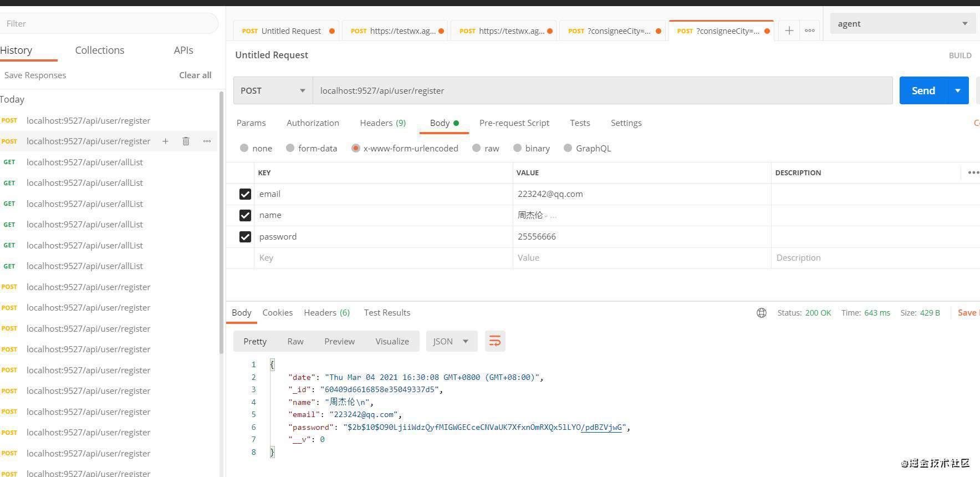Image resolution: width=980 pixels, height=477 pixels.
Task: Open the Pre-request Script tab
Action: pos(514,123)
